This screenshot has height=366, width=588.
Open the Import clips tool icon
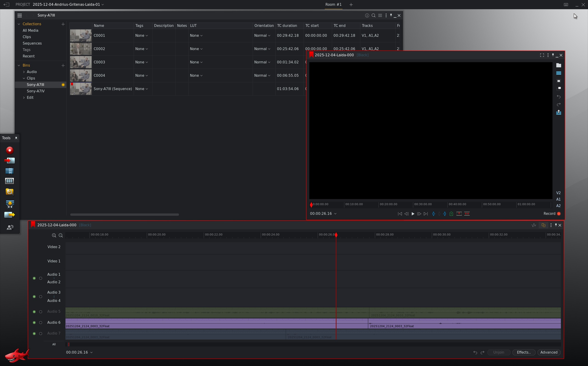point(10,161)
